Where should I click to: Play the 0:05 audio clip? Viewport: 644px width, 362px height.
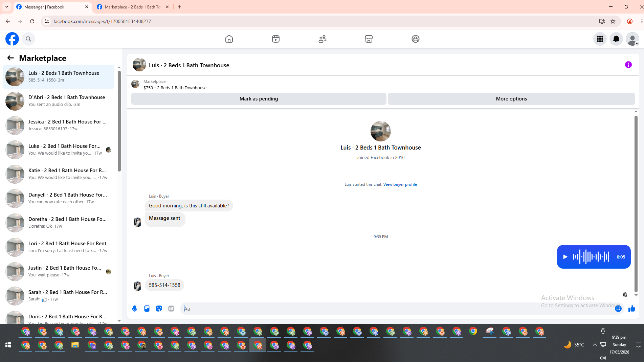click(x=565, y=257)
